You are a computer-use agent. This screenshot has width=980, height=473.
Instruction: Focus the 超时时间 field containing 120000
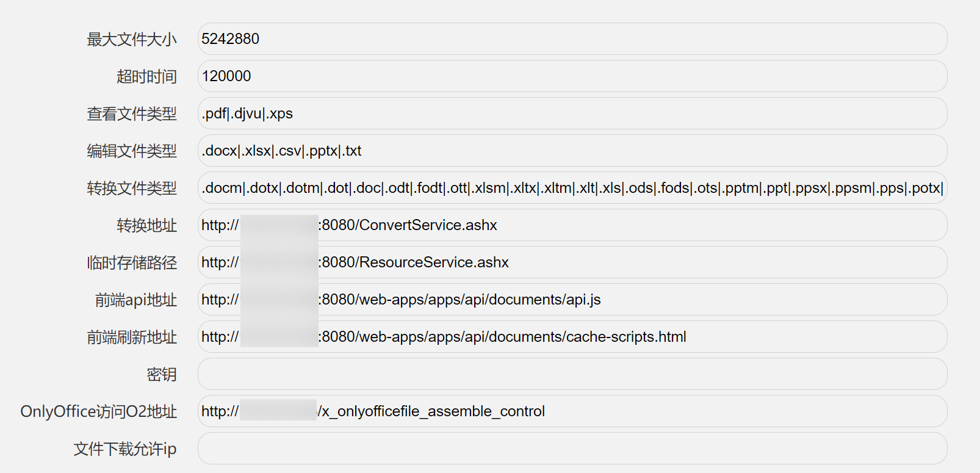point(572,76)
